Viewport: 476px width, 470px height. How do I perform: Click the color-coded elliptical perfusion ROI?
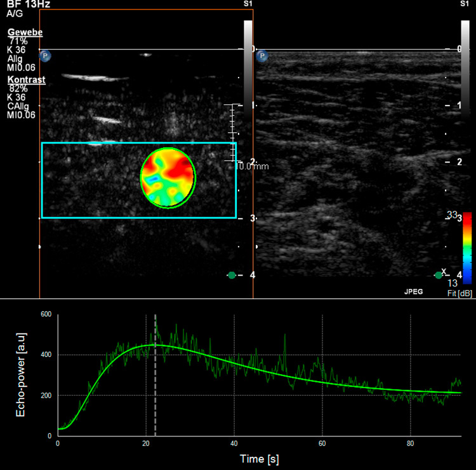[x=168, y=178]
